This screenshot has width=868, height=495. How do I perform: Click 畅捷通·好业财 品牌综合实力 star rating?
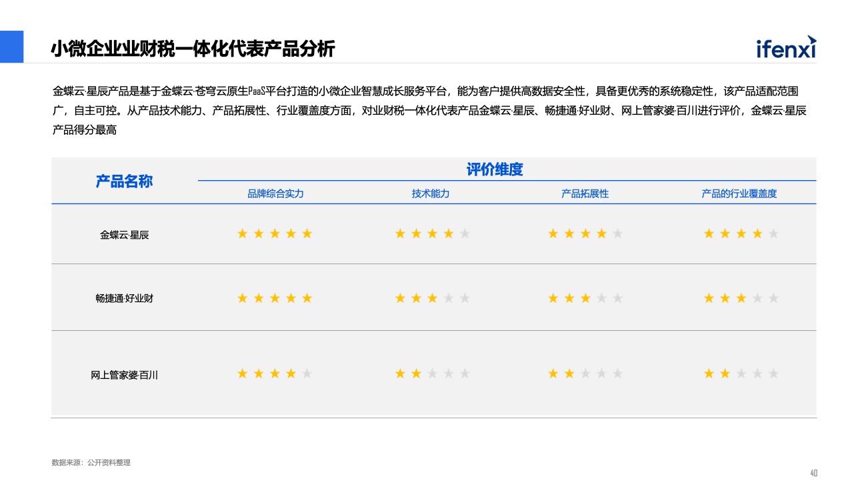pos(275,298)
